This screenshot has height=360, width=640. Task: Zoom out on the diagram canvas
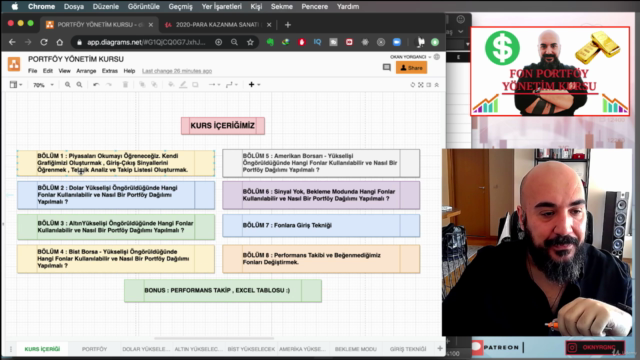(x=79, y=85)
